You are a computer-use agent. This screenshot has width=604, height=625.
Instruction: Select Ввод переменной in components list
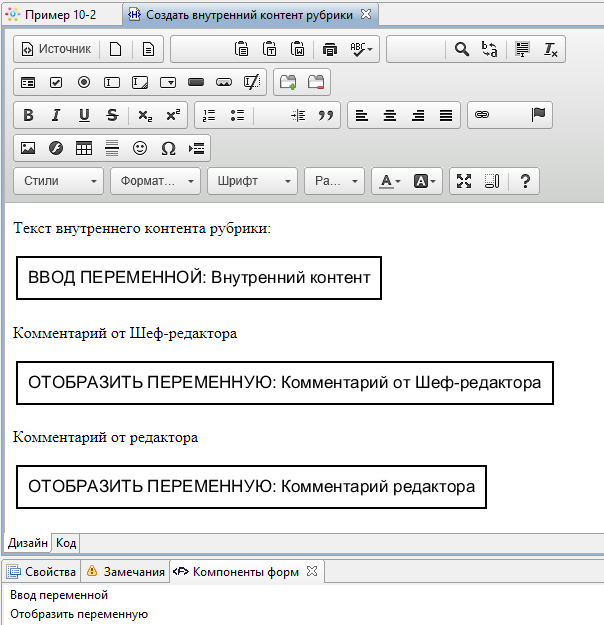[57, 596]
